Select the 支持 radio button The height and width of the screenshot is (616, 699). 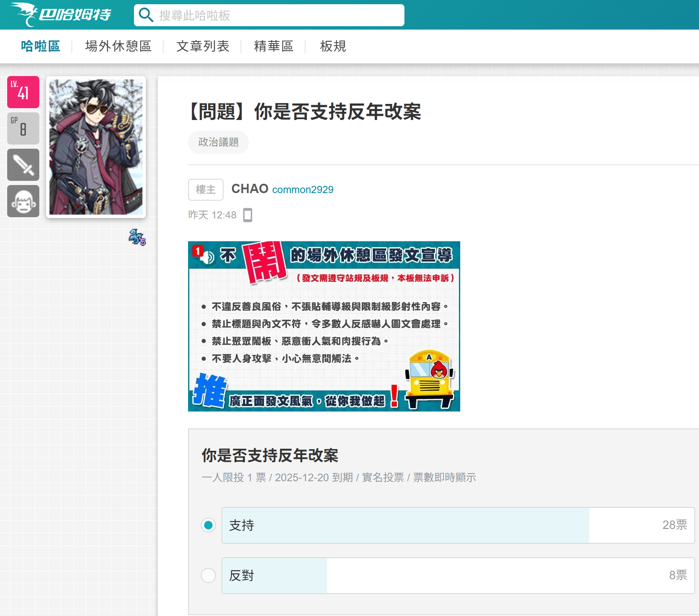[208, 525]
